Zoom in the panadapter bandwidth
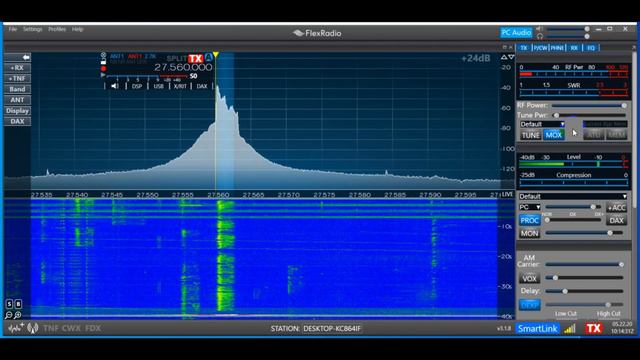Viewport: 640px width, 360px height. tap(18, 315)
